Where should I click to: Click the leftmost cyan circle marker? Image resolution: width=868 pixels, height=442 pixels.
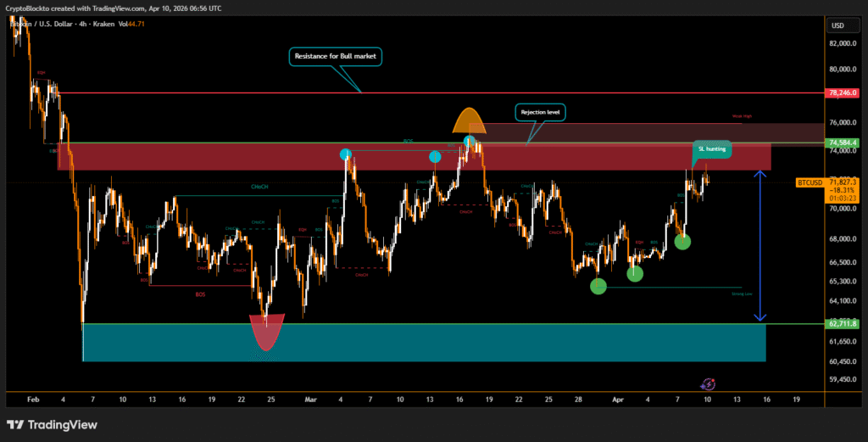346,154
